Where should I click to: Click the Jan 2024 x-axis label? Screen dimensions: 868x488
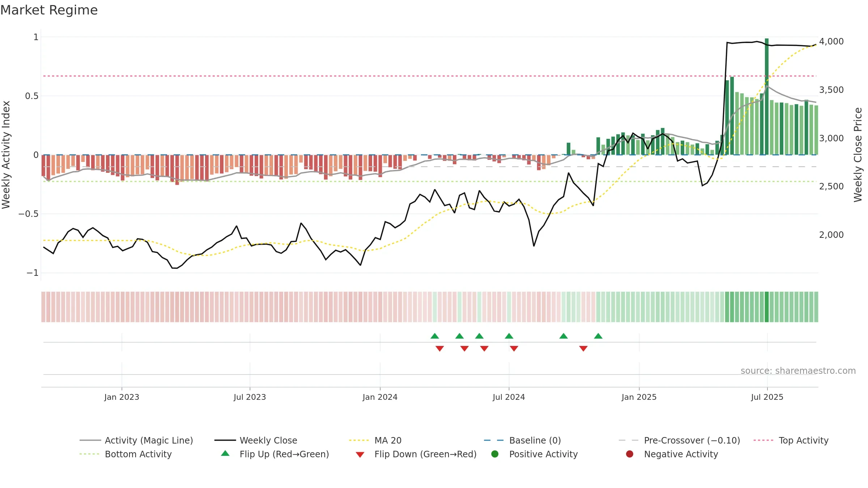(380, 397)
